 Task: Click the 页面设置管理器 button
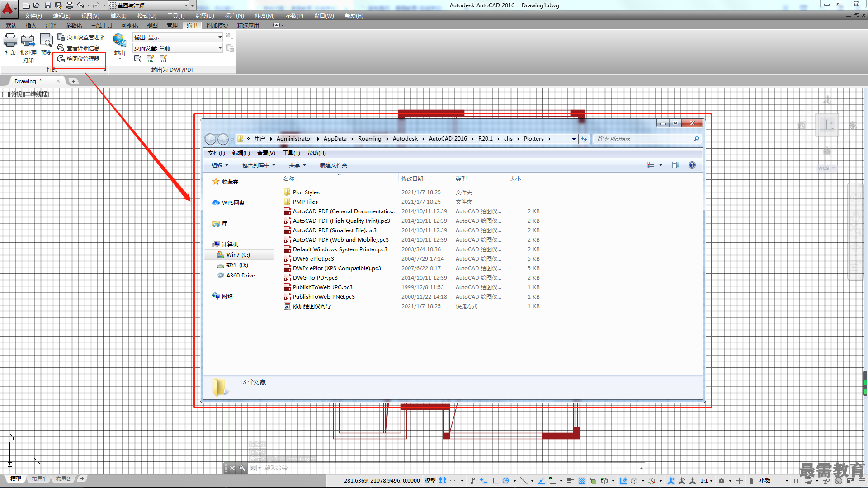click(x=81, y=37)
